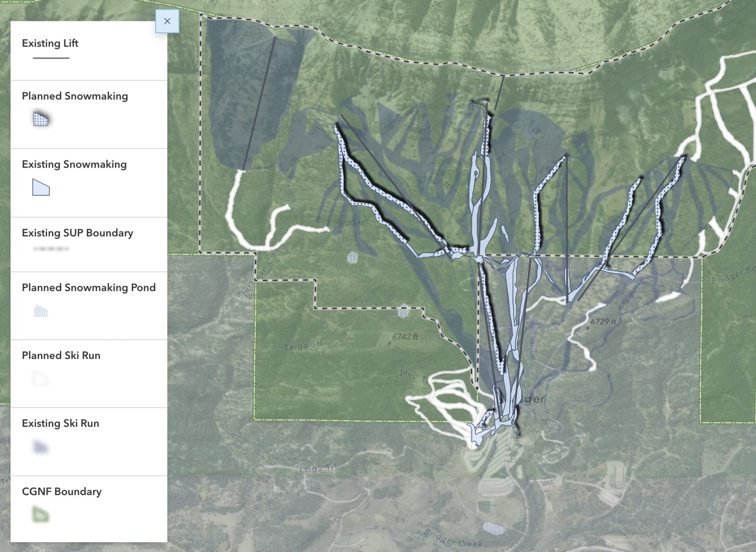Select the Planned Snowmaking legend label
Viewport: 756px width, 552px height.
75,96
